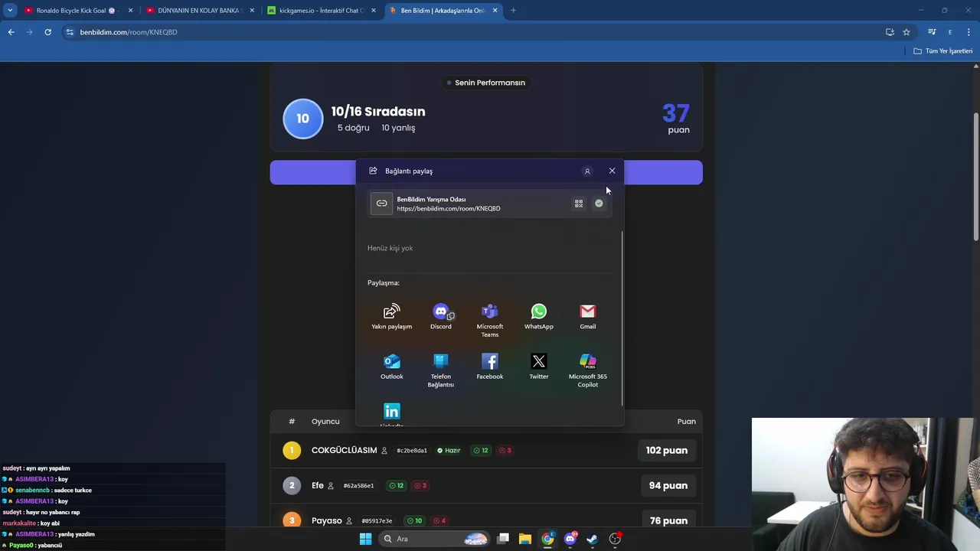
Task: Open Task View on taskbar
Action: tap(503, 539)
